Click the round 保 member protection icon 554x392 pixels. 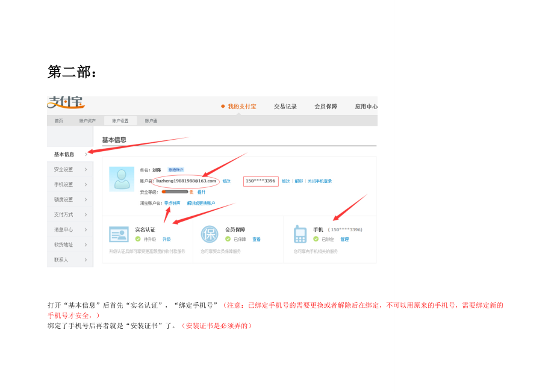coord(210,234)
